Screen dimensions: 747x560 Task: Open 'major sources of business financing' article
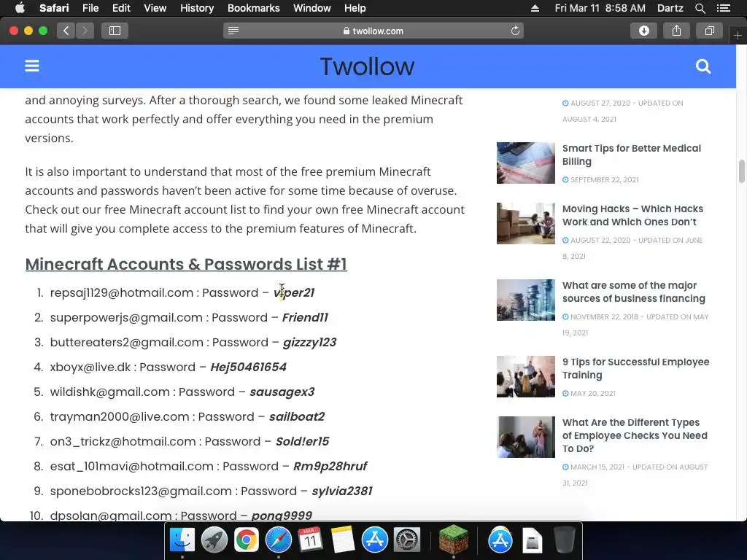[x=634, y=292]
